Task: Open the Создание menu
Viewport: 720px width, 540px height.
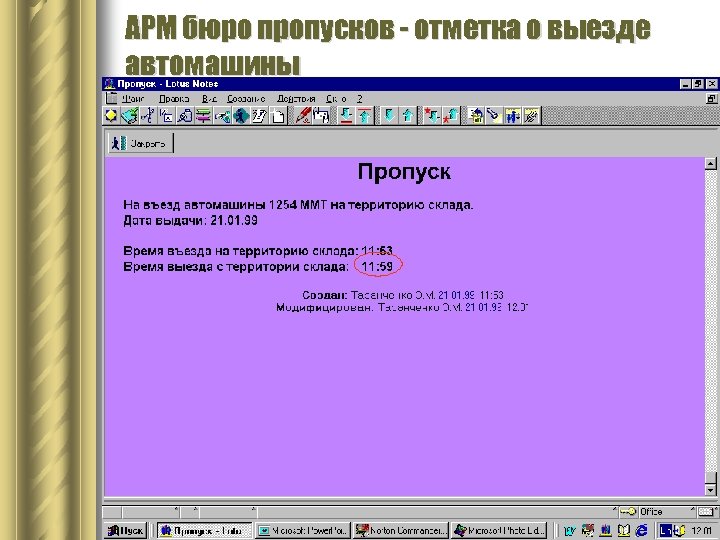Action: click(x=246, y=99)
